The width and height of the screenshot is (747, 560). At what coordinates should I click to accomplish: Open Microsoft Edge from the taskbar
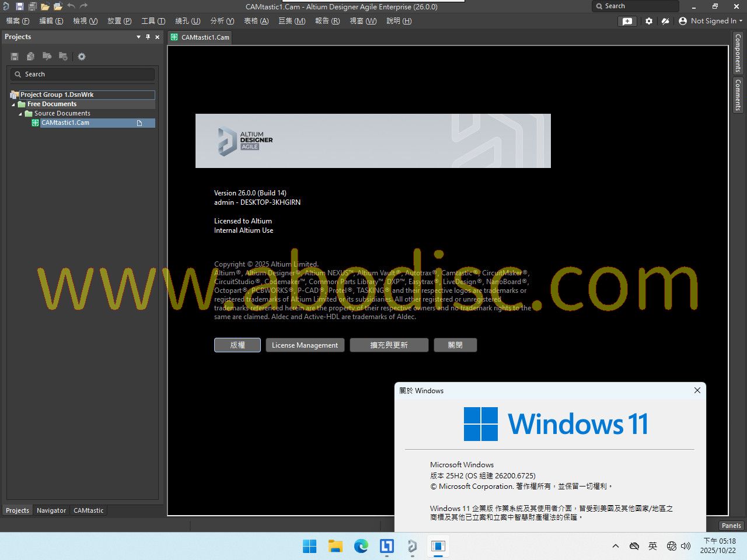[361, 546]
